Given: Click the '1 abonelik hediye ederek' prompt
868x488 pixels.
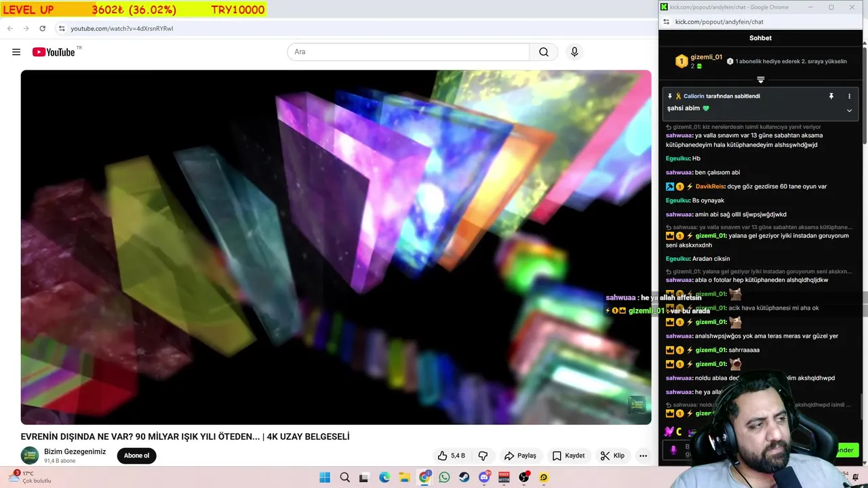Looking at the screenshot, I should coord(787,62).
